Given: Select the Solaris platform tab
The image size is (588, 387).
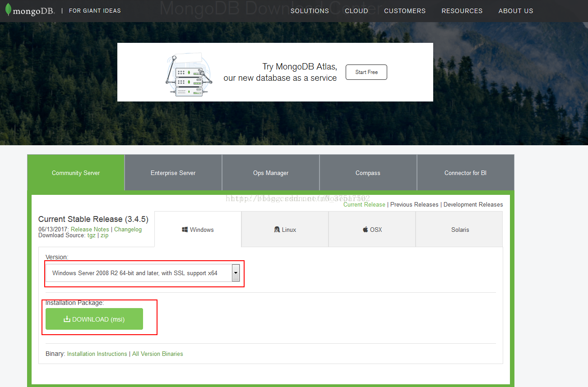Looking at the screenshot, I should point(459,230).
